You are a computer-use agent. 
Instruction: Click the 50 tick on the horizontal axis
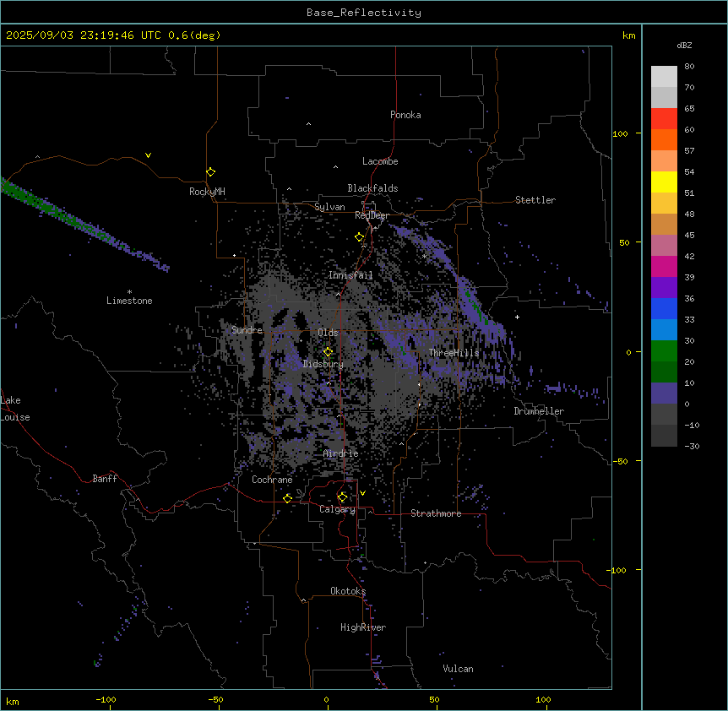click(435, 699)
